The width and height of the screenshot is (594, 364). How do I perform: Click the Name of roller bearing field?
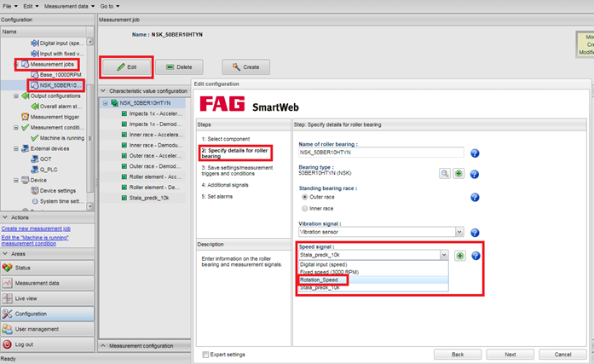coord(381,153)
